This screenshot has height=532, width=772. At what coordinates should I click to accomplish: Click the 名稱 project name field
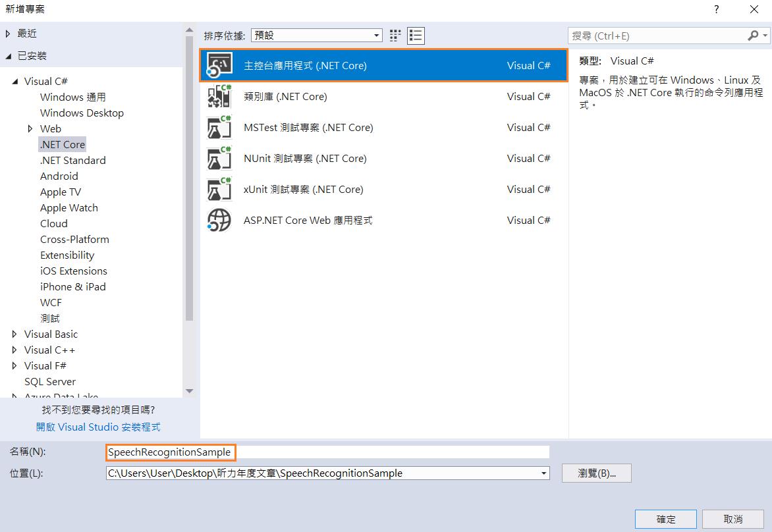coord(327,452)
